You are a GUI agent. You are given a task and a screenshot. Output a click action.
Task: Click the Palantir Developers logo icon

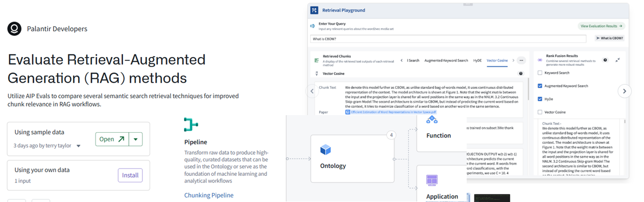click(14, 29)
